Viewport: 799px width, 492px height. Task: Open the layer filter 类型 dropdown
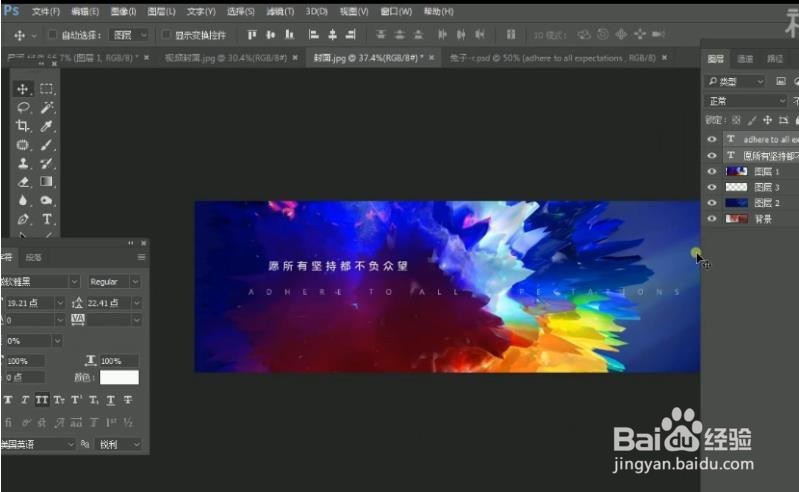pos(736,81)
